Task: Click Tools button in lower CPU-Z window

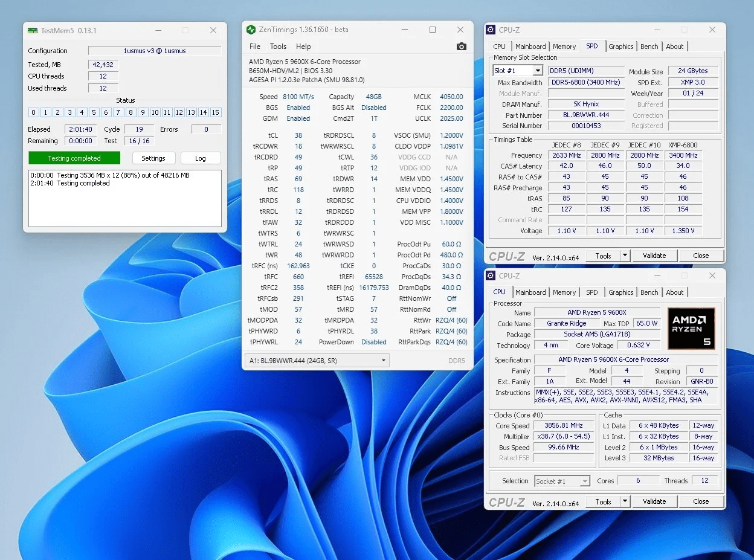Action: pos(603,501)
